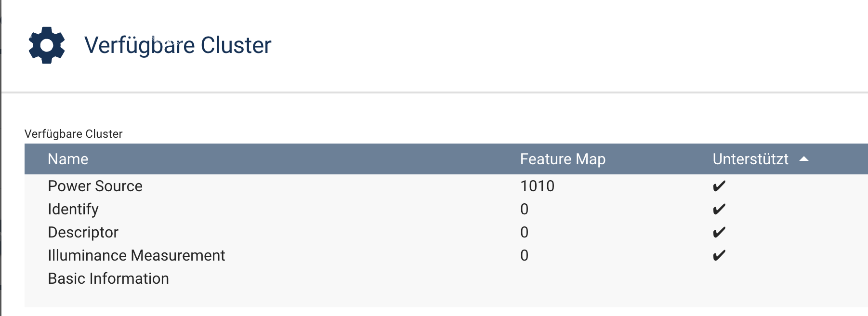Click the Power Source supported checkmark

tap(719, 186)
